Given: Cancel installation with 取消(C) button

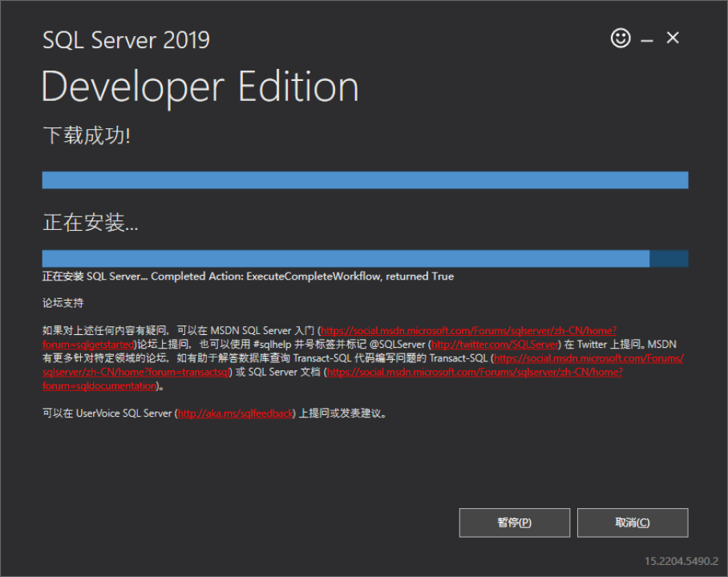Looking at the screenshot, I should tap(633, 523).
